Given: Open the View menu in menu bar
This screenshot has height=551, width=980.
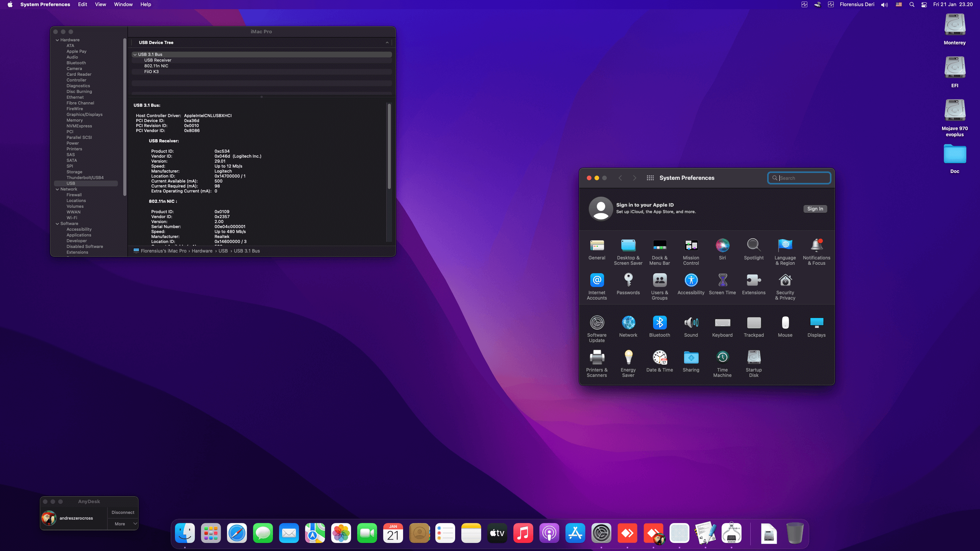Looking at the screenshot, I should (100, 5).
